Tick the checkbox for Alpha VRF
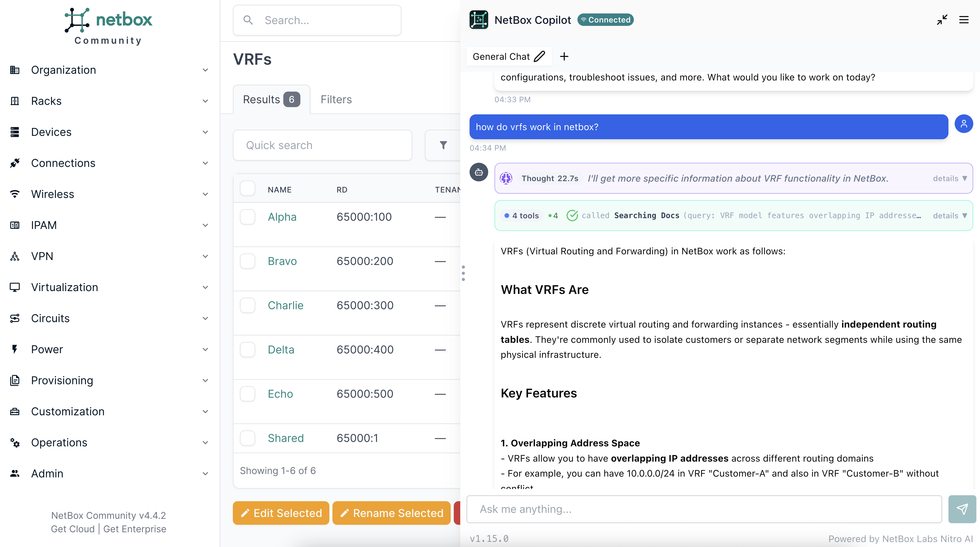This screenshot has width=980, height=547. coord(248,217)
